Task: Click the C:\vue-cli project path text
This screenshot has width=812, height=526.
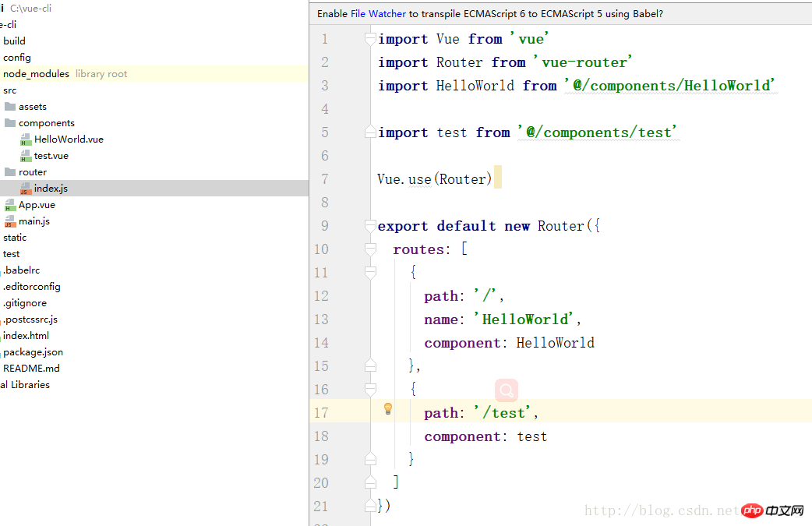Action: [31, 9]
